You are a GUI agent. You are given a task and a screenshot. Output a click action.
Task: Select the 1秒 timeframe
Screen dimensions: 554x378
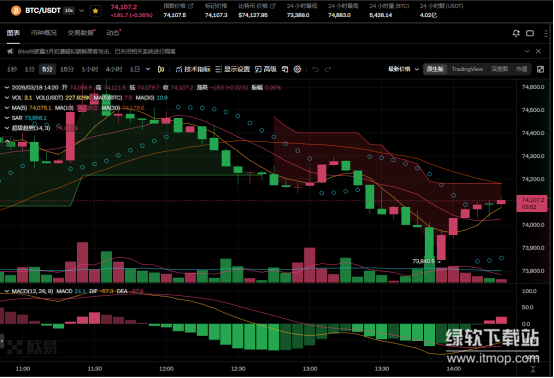[12, 69]
